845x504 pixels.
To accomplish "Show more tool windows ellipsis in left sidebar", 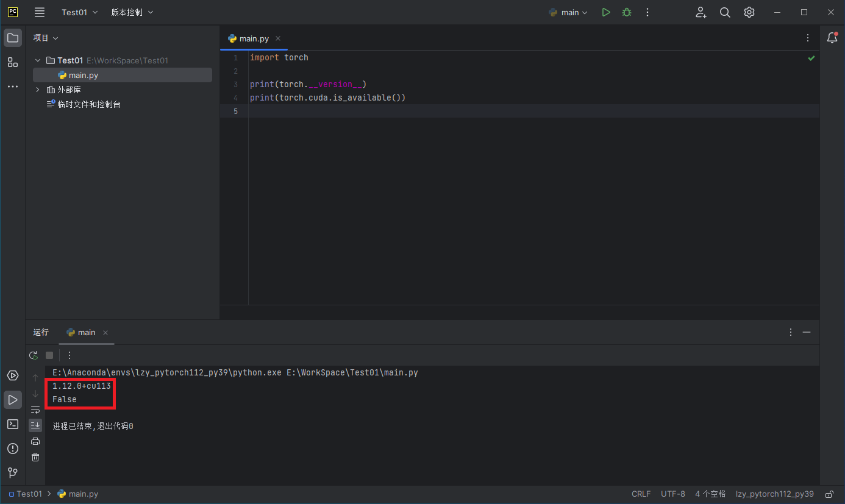I will pyautogui.click(x=13, y=87).
